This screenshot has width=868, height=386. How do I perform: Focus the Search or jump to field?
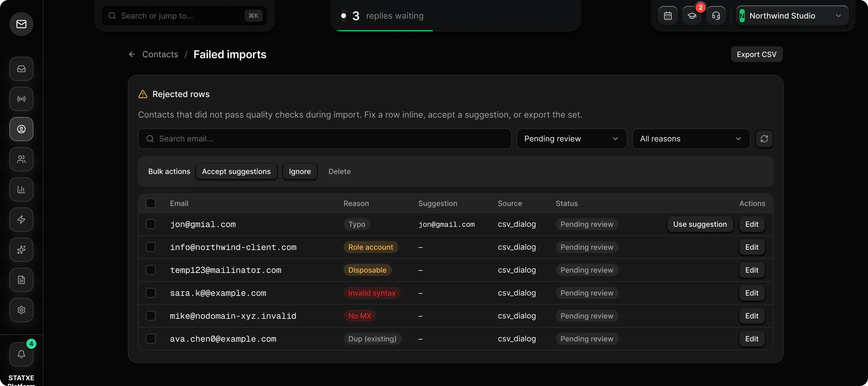pyautogui.click(x=184, y=16)
